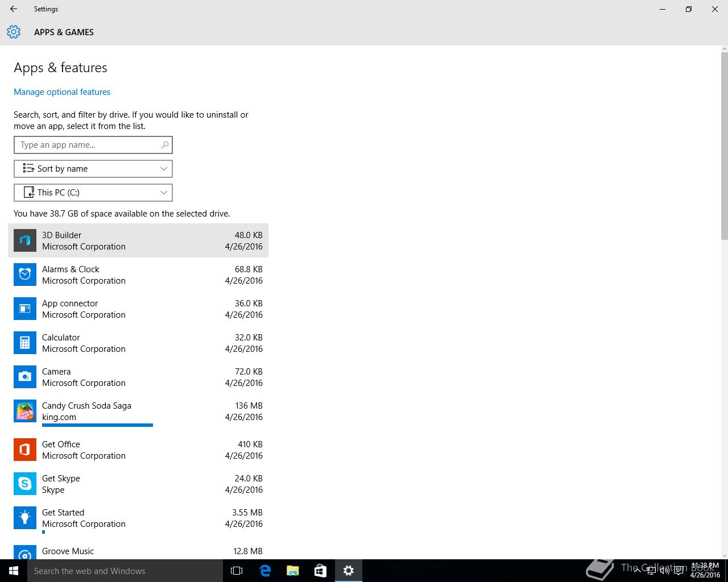Click the 3.55 MB size value
The width and height of the screenshot is (728, 582).
[x=248, y=513]
